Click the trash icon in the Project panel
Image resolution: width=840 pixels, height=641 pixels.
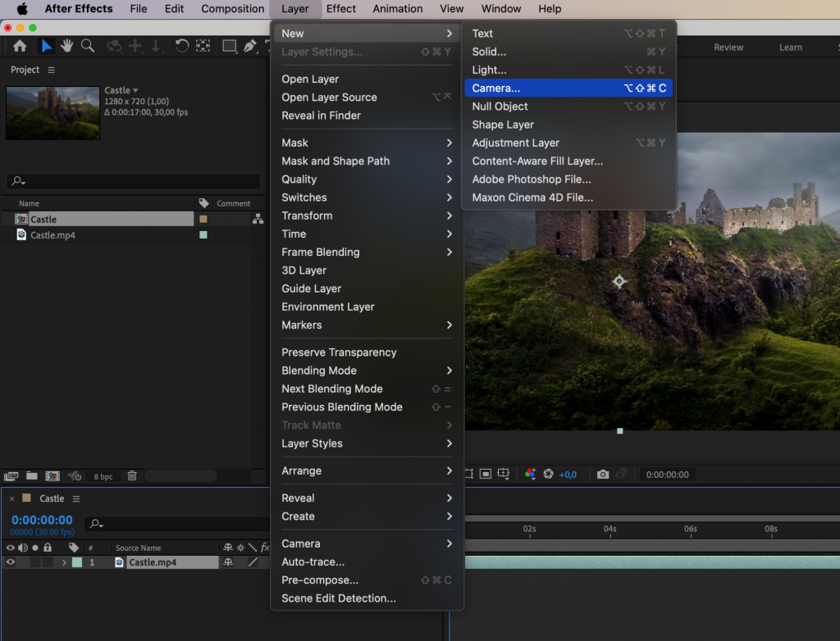[131, 475]
